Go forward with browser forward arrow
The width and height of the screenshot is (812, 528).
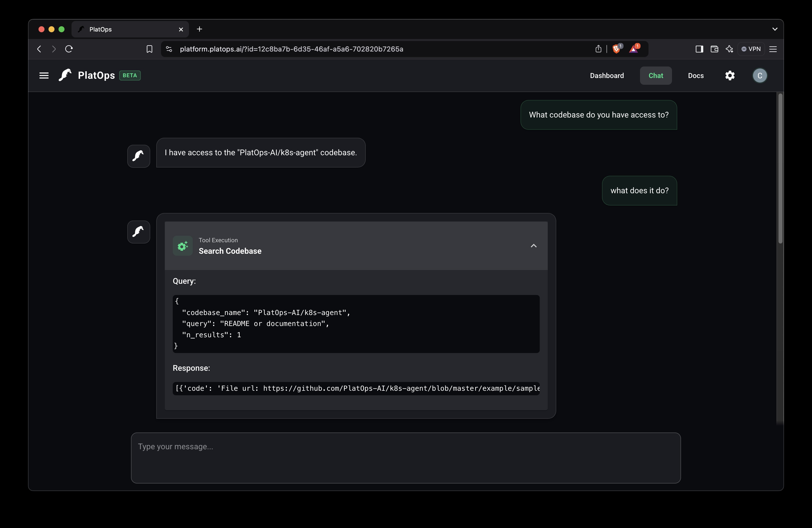tap(54, 49)
